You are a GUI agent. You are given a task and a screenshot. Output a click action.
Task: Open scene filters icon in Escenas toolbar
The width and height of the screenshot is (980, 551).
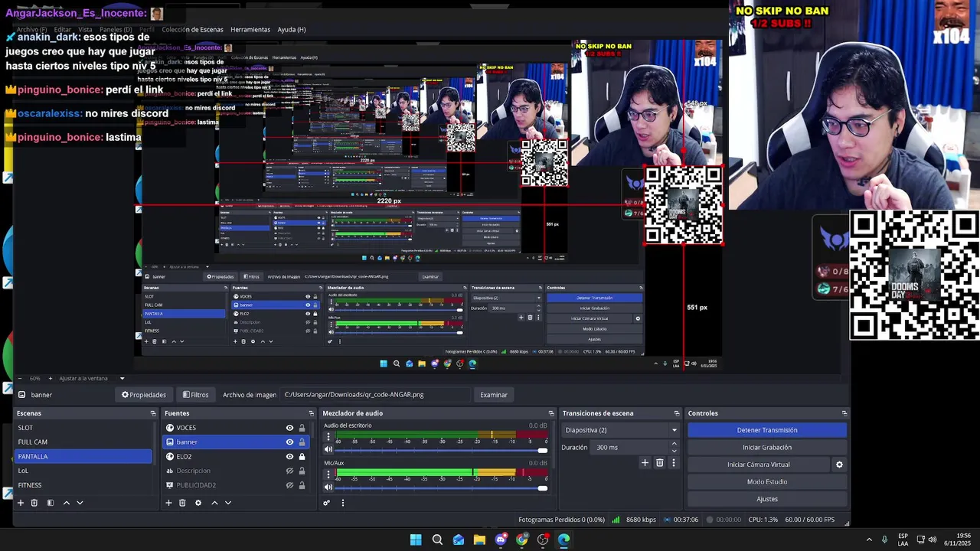tap(51, 503)
